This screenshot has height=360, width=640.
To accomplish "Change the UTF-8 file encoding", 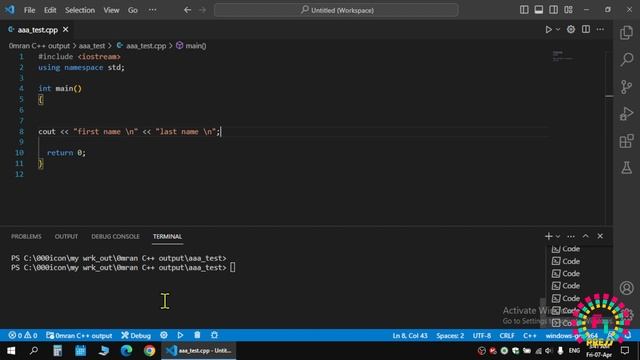I will 482,336.
